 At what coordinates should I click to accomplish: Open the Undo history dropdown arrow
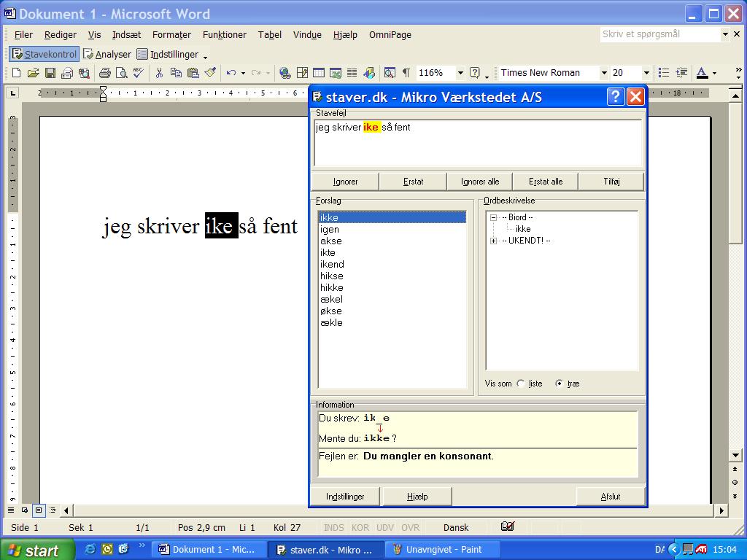point(243,73)
